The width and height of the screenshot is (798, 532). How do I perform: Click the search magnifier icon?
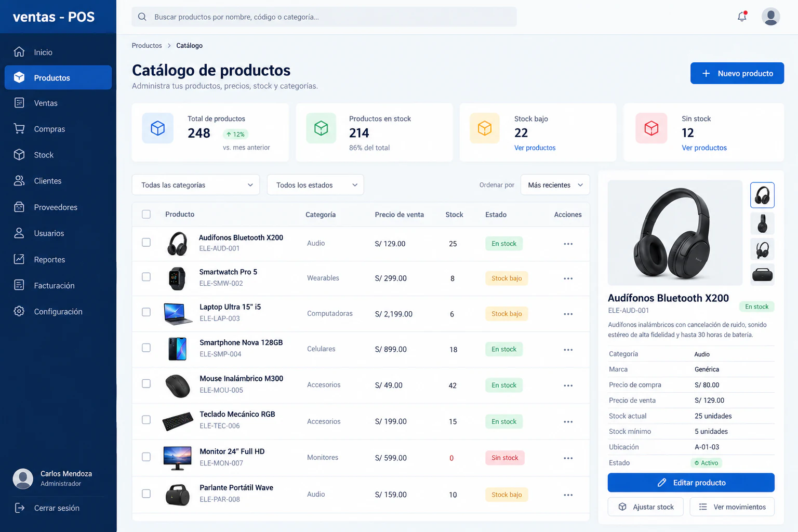click(x=142, y=17)
